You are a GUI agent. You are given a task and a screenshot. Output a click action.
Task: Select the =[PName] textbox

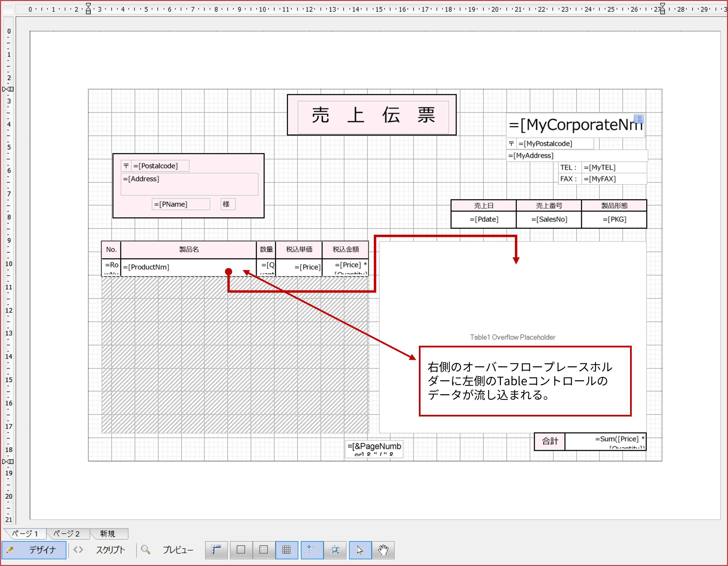click(x=181, y=204)
